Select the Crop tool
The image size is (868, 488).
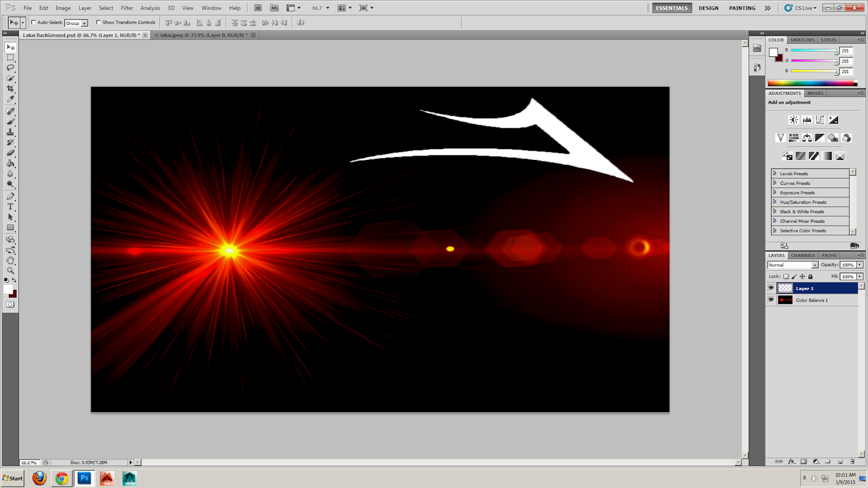pyautogui.click(x=10, y=88)
